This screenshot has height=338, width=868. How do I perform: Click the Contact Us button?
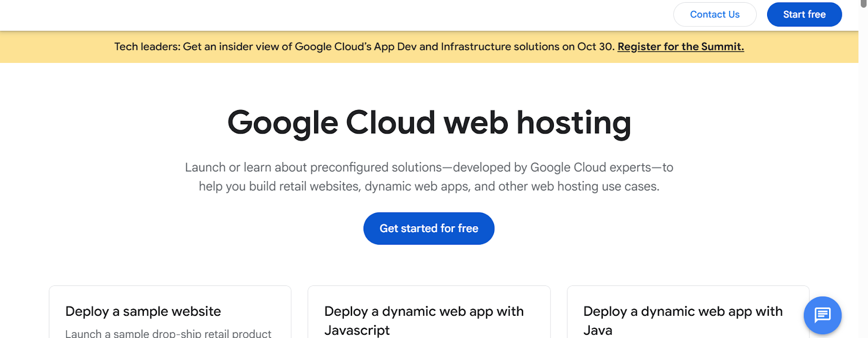pyautogui.click(x=714, y=15)
